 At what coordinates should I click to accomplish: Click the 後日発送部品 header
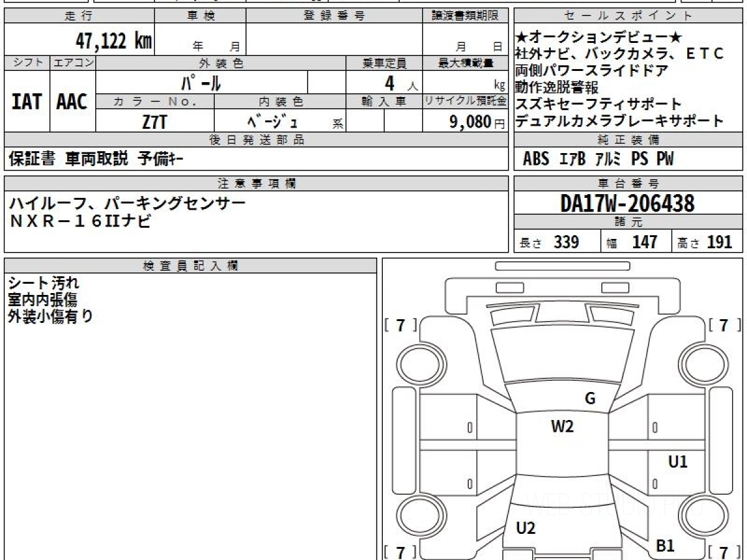tap(256, 140)
